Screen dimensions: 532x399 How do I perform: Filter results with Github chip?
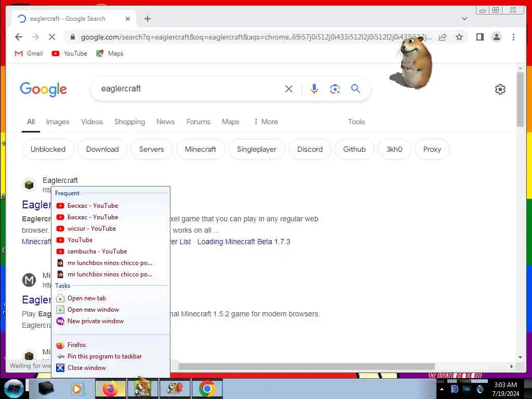tap(354, 149)
